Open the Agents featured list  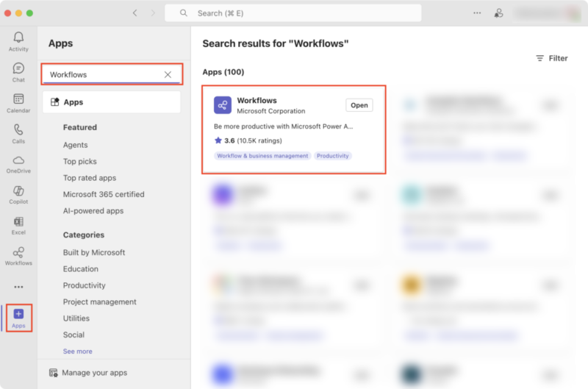tap(76, 145)
